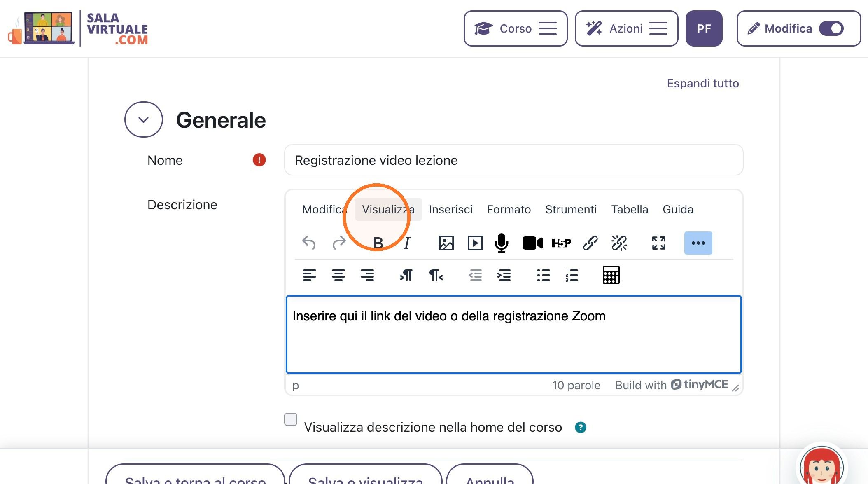The width and height of the screenshot is (868, 484).
Task: Click inside the description text area
Action: click(513, 334)
